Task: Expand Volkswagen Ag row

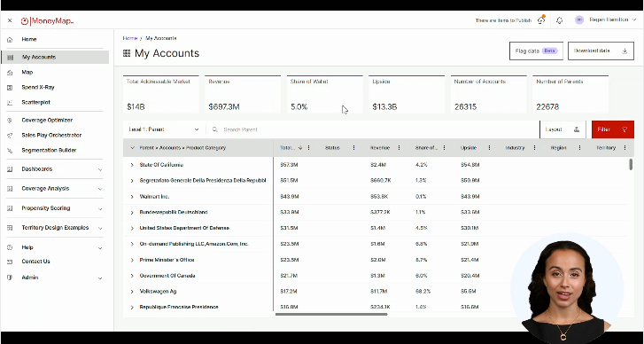Action: [132, 292]
